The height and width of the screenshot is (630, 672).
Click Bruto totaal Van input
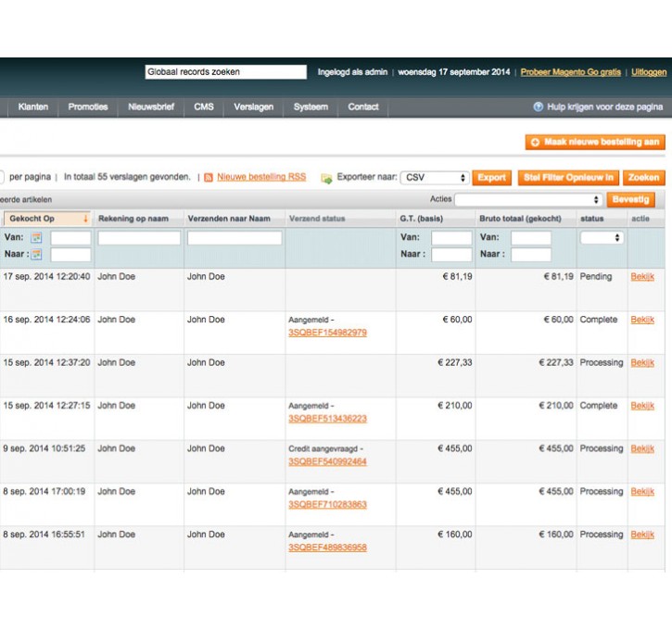pos(531,238)
